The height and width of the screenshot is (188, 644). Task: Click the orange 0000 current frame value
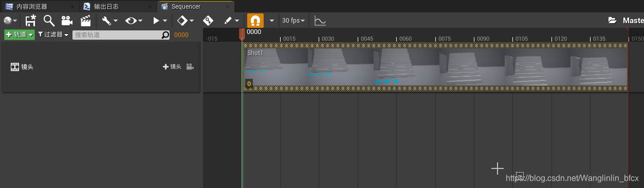click(181, 35)
